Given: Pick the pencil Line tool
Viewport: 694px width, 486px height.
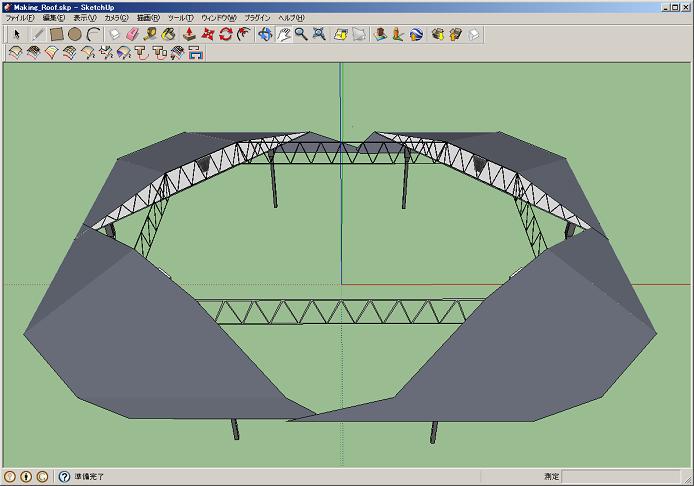Looking at the screenshot, I should tap(38, 34).
